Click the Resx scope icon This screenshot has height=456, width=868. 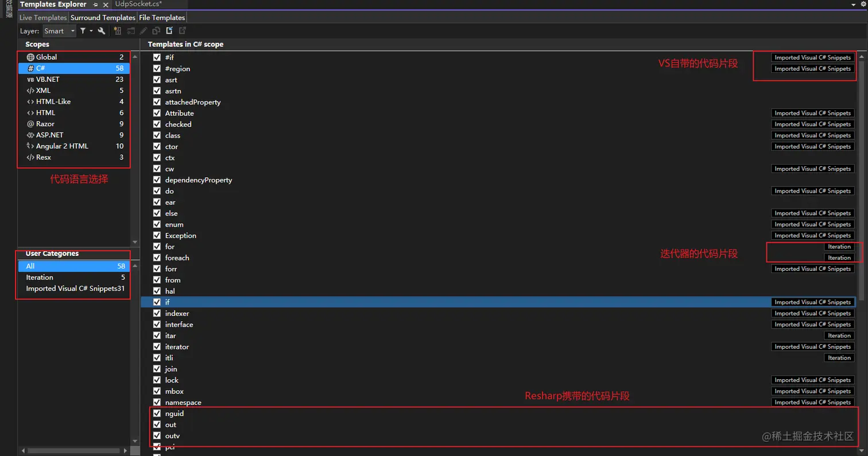click(x=30, y=157)
